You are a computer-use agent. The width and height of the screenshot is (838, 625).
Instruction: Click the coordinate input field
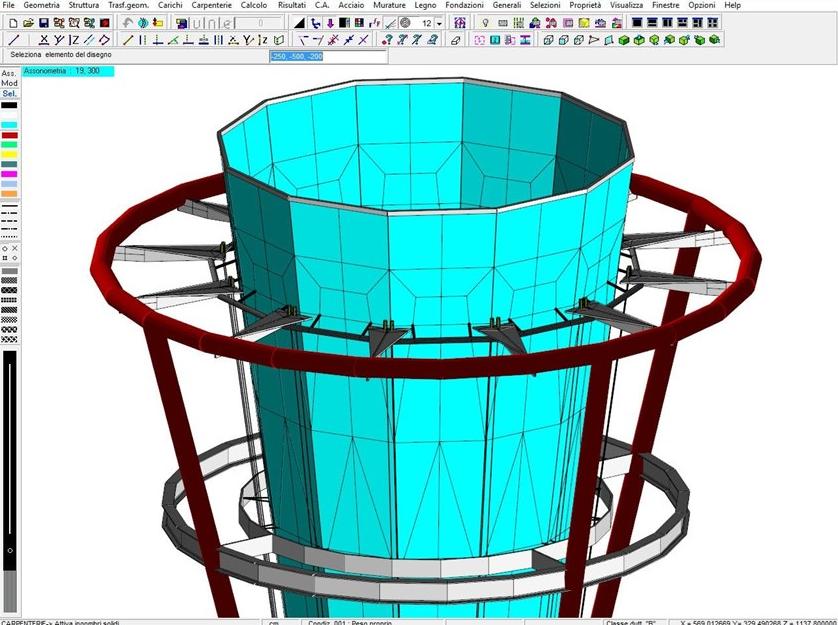pyautogui.click(x=326, y=56)
